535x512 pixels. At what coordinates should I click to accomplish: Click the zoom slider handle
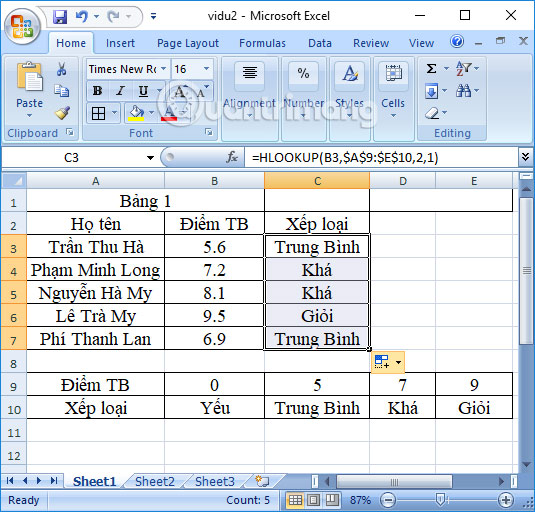(440, 500)
